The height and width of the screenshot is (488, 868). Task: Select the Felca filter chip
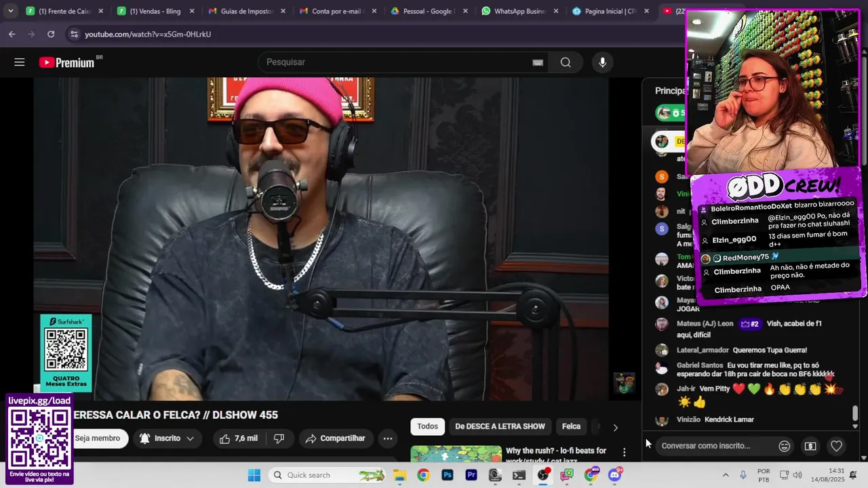click(571, 426)
